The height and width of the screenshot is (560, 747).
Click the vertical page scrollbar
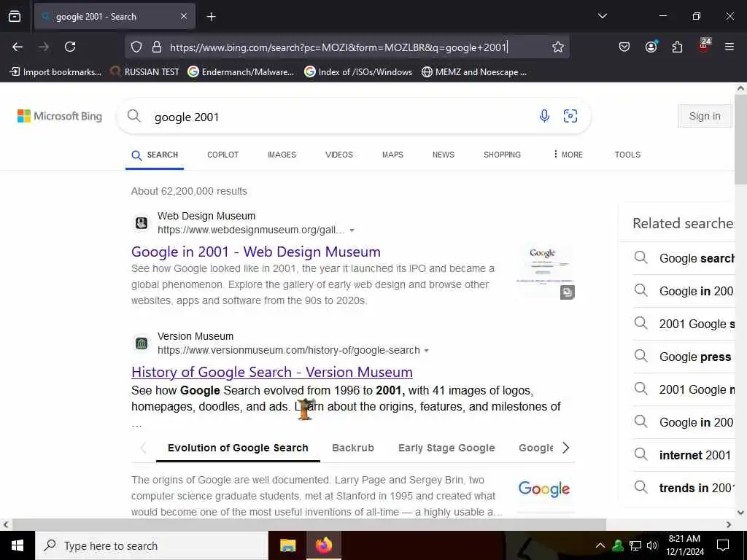click(740, 139)
